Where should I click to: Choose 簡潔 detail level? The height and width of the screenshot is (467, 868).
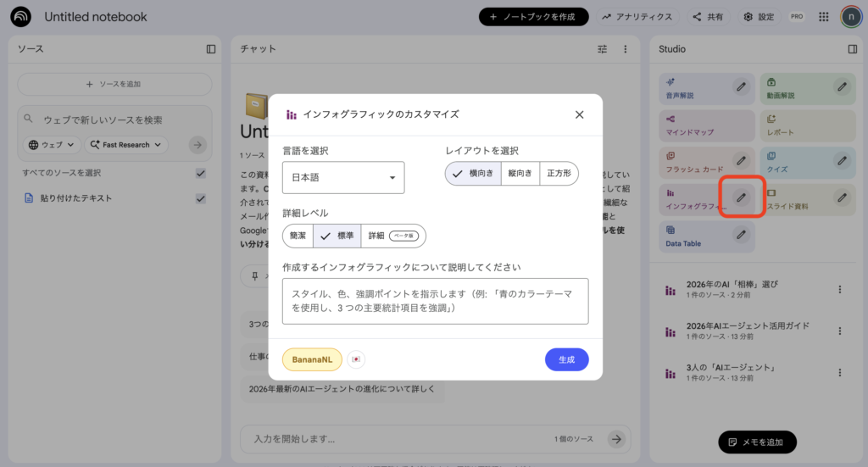298,236
